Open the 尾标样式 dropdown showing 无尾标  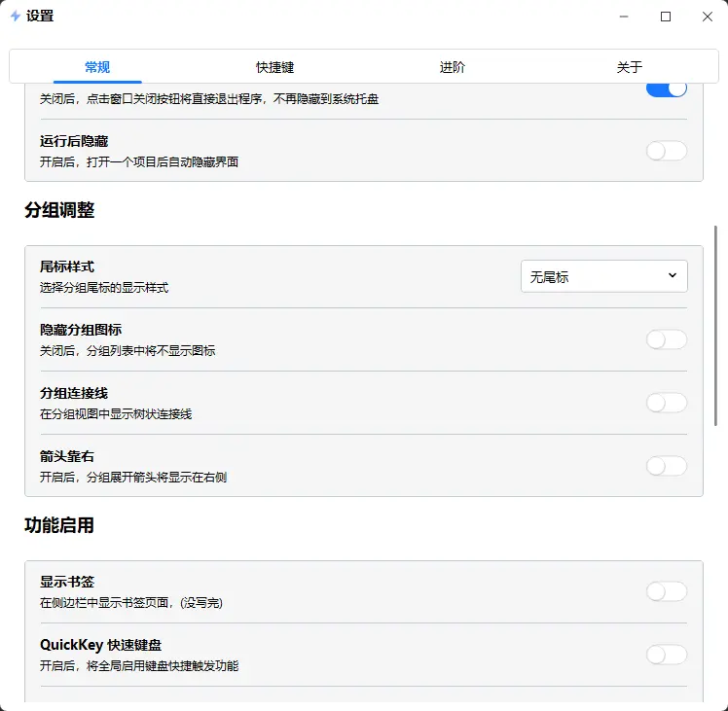604,276
